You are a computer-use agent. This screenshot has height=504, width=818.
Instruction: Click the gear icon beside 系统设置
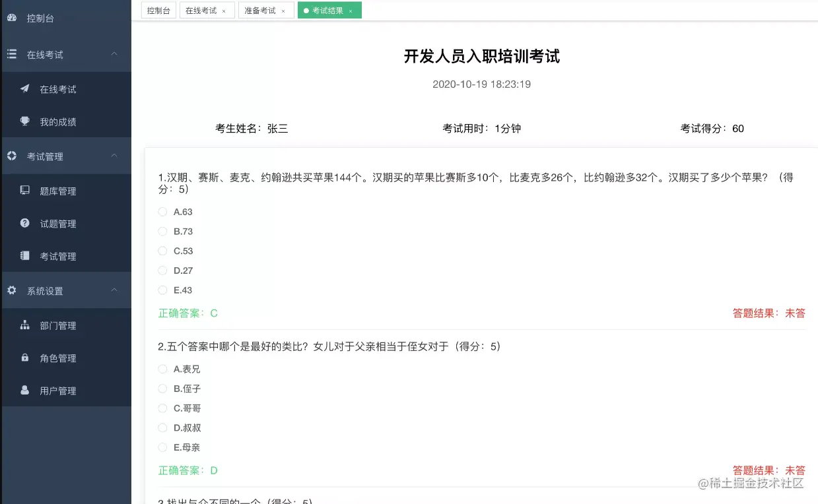[11, 290]
